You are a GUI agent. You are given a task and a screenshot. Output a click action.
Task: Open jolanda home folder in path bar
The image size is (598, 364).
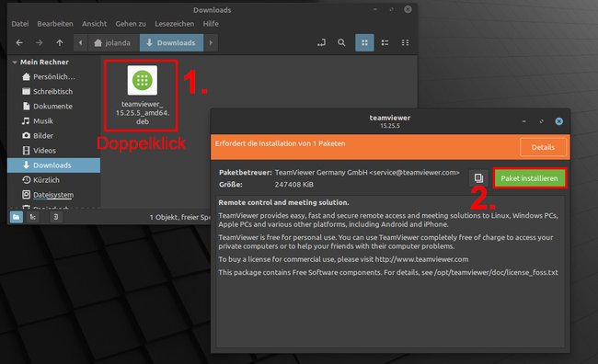click(x=113, y=42)
